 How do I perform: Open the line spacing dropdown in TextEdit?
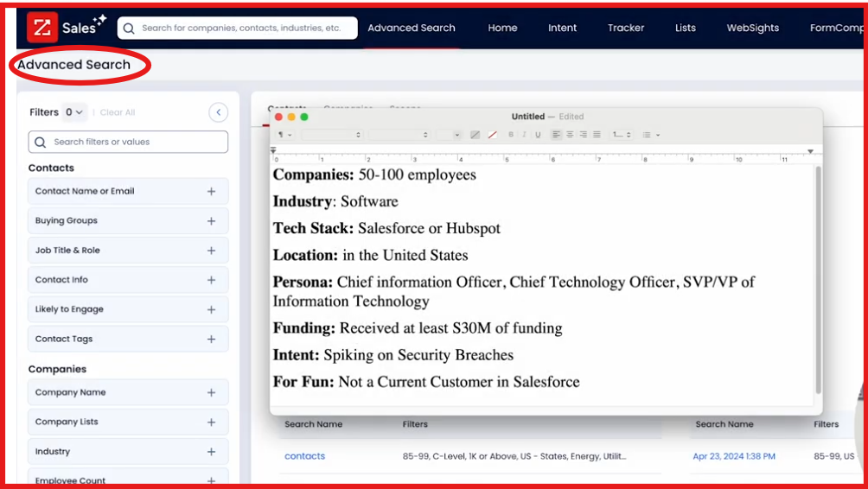point(621,135)
